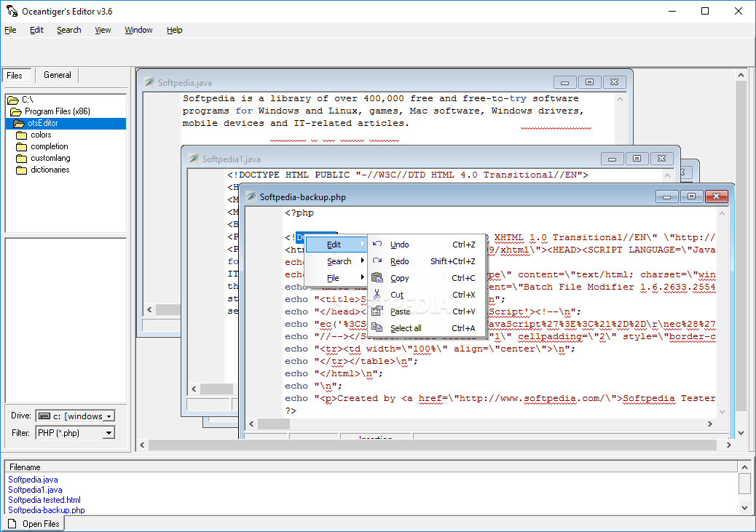Image resolution: width=756 pixels, height=532 pixels.
Task: Select the customlang folder
Action: pyautogui.click(x=50, y=158)
